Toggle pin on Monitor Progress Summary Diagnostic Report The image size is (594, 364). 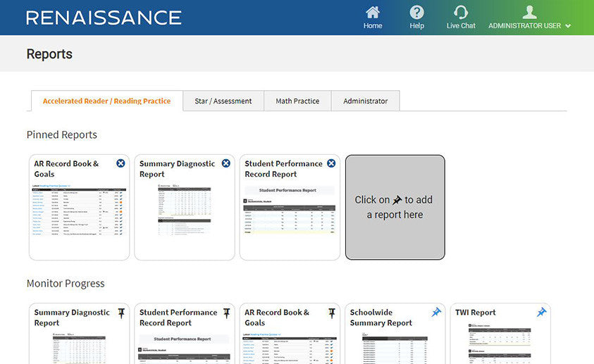tap(120, 313)
